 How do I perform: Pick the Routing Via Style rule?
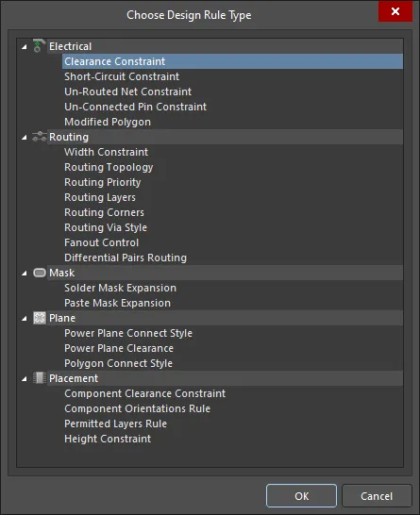(x=106, y=227)
